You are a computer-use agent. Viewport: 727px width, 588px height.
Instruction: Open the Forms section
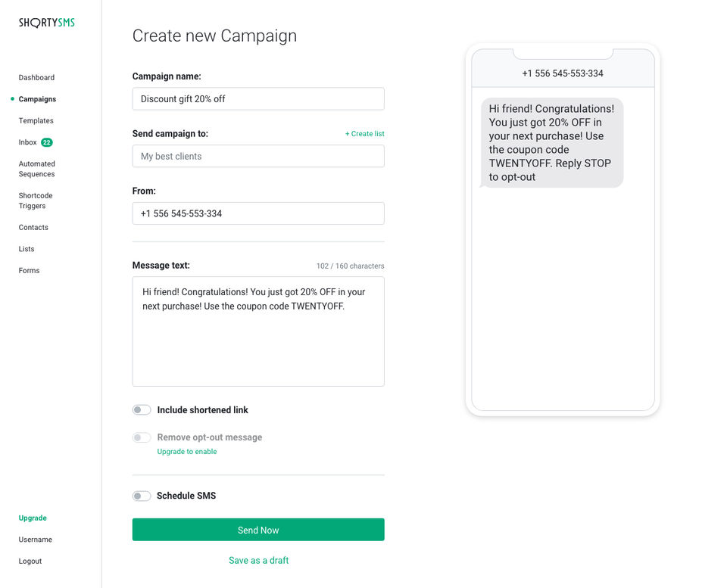coord(29,270)
